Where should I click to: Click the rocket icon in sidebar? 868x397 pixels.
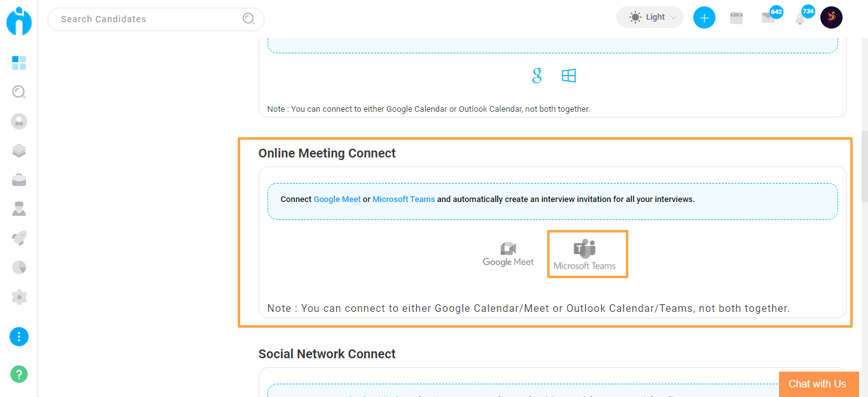(19, 238)
